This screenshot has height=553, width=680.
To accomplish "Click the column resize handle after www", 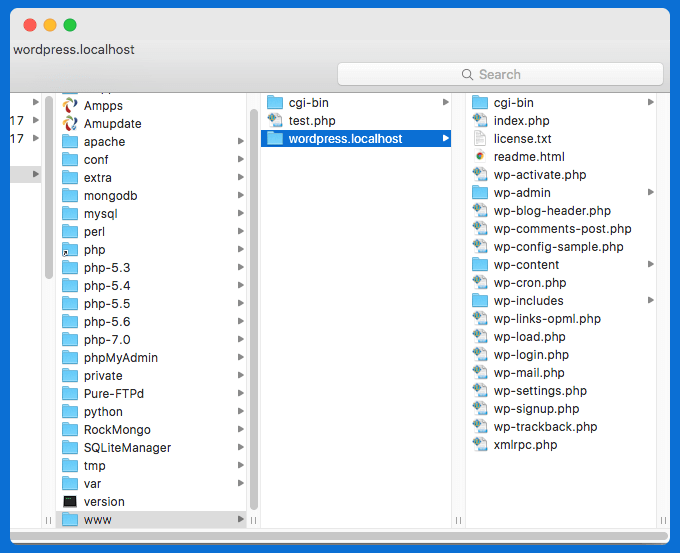I will tap(254, 520).
